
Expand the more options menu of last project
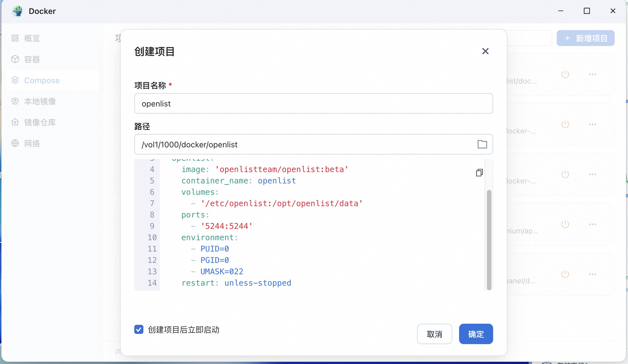(593, 274)
